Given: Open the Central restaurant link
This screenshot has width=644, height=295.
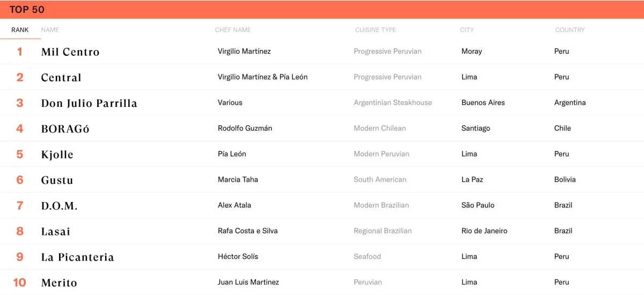Looking at the screenshot, I should [x=61, y=77].
